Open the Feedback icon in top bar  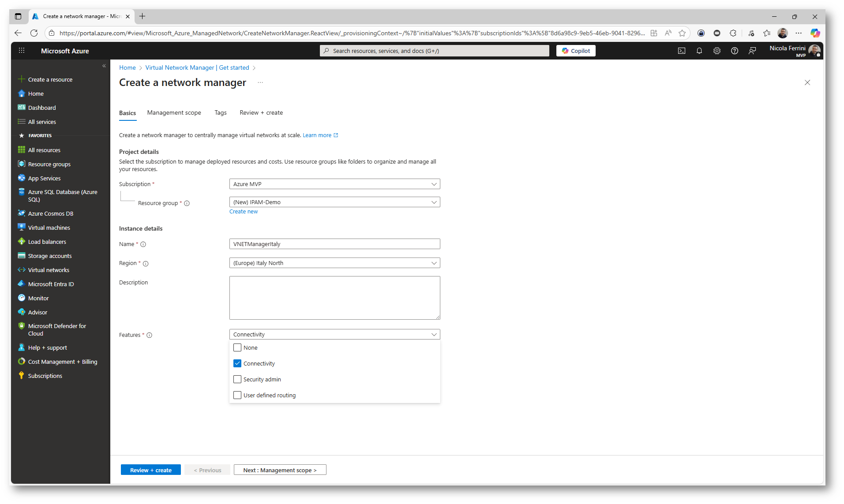[x=752, y=51]
